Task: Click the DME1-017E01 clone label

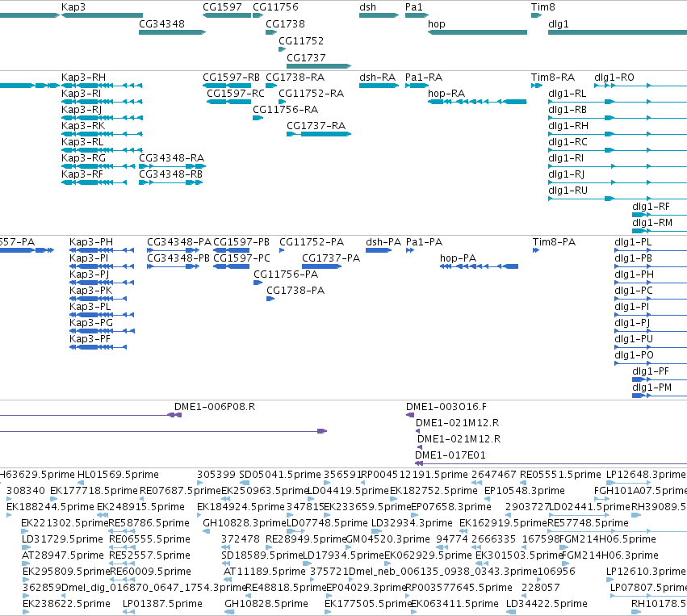Action: point(450,455)
